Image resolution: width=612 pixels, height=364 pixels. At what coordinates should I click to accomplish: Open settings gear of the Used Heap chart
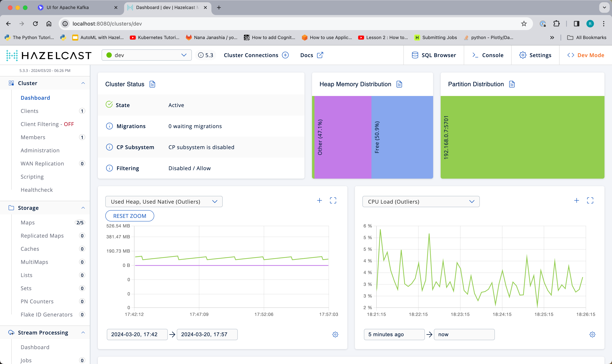point(335,334)
